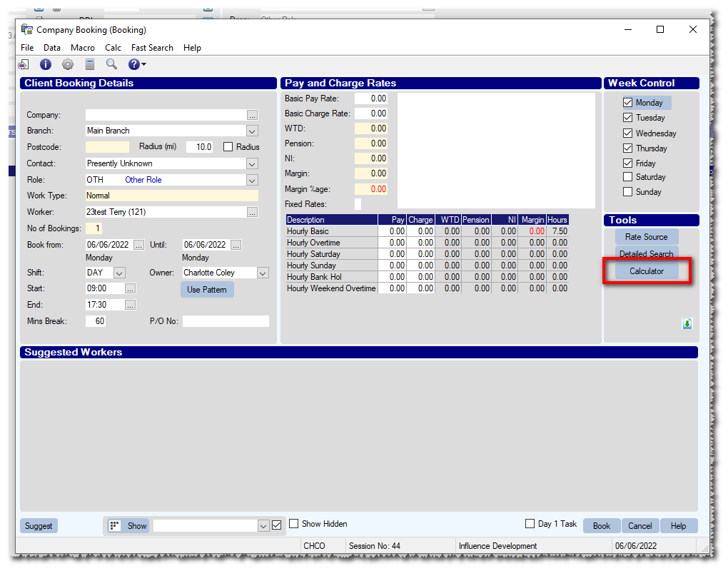
Task: Click the exit door toolbar icon
Action: click(24, 64)
